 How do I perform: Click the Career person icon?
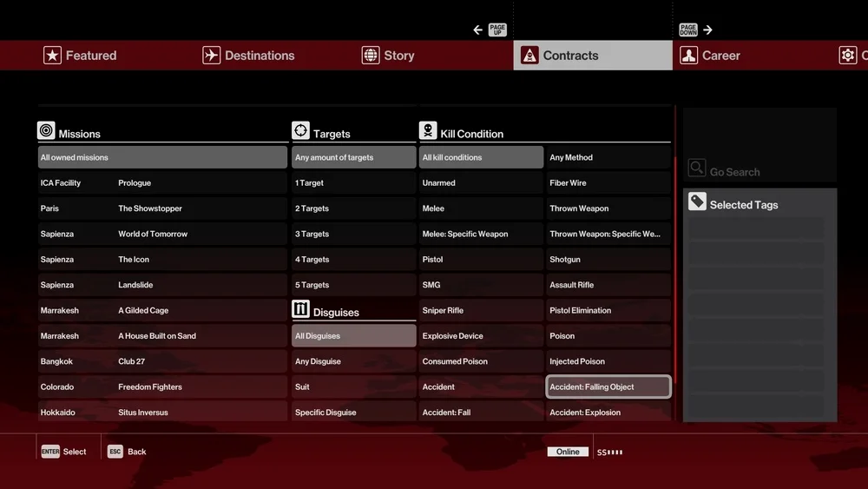(x=688, y=56)
